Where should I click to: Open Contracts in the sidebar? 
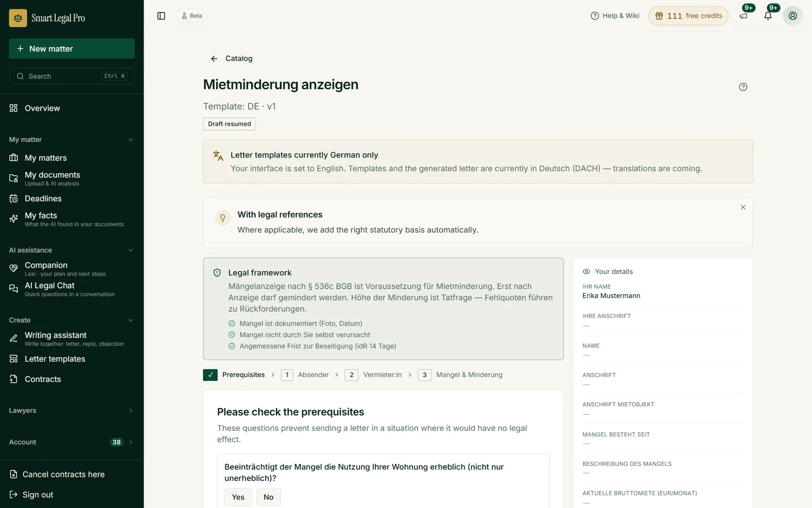tap(72, 379)
